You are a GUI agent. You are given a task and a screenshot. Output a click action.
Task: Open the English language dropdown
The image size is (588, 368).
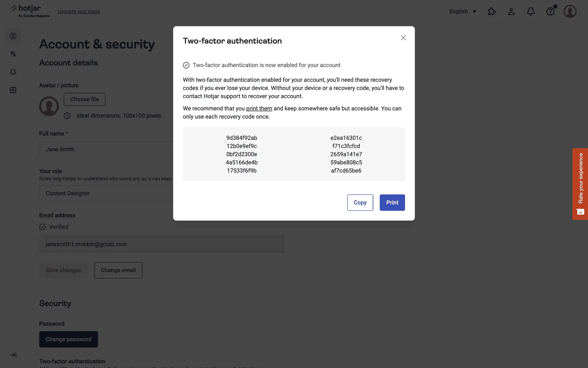[x=463, y=12]
